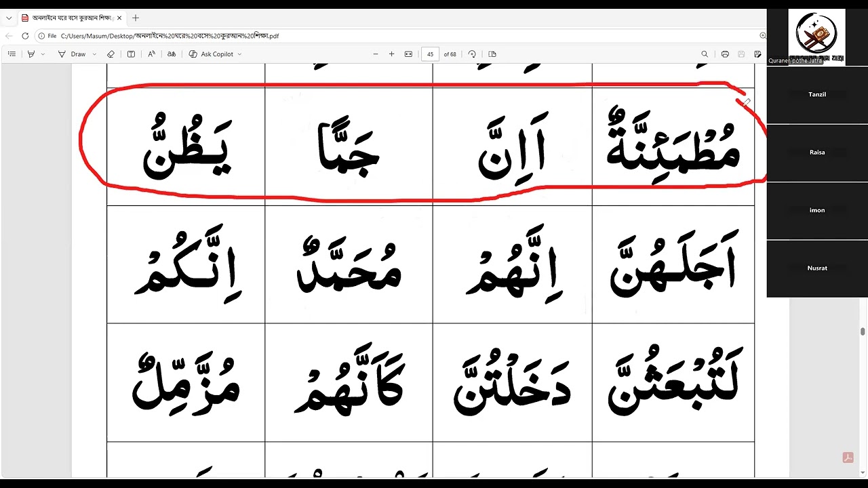Click the word مُحَمَّدٌ in the table
This screenshot has width=868, height=488.
coord(349,265)
